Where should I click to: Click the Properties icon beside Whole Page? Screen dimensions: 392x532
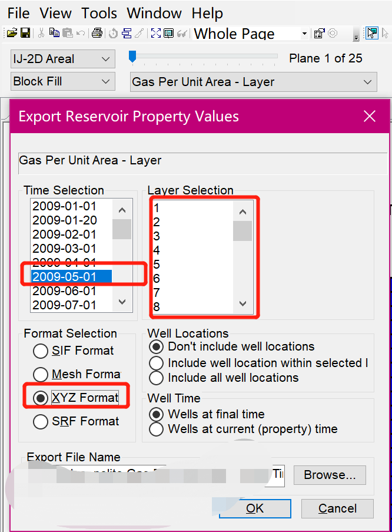click(x=319, y=33)
